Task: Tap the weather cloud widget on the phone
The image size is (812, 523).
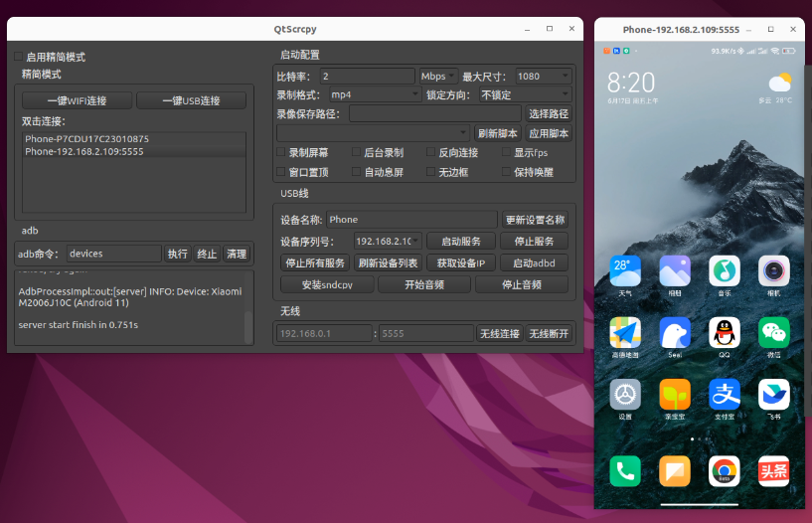Action: tap(779, 83)
